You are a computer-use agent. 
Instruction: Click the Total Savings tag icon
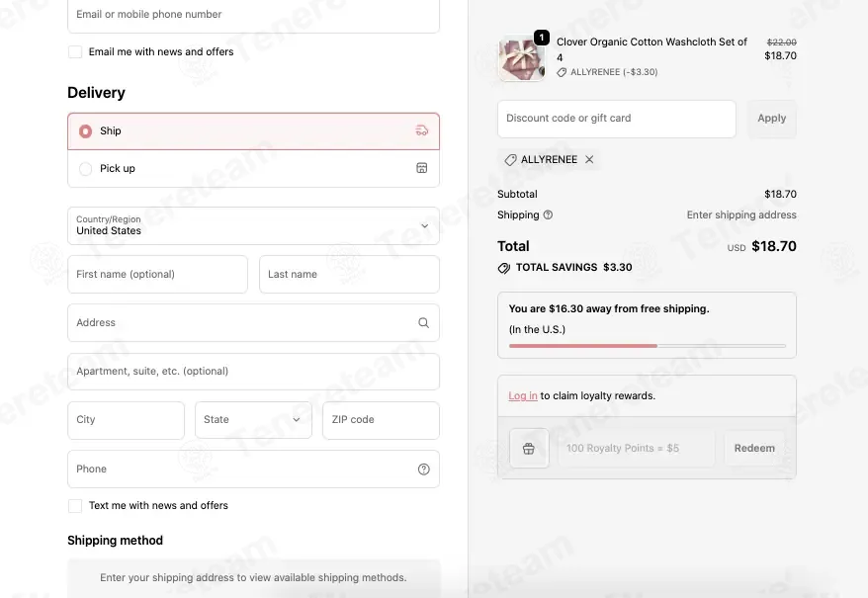pos(504,268)
